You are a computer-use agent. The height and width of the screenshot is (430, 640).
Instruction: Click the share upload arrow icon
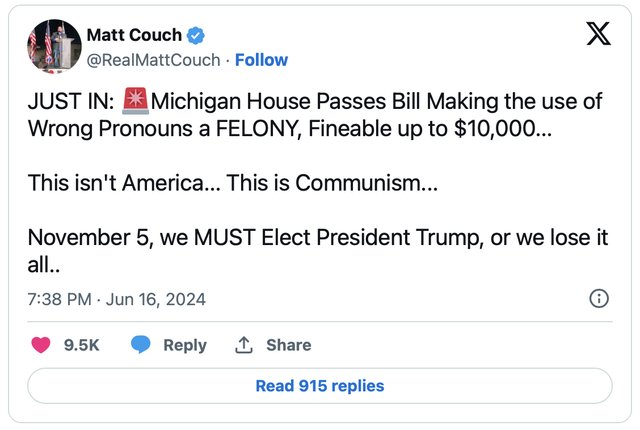[244, 345]
